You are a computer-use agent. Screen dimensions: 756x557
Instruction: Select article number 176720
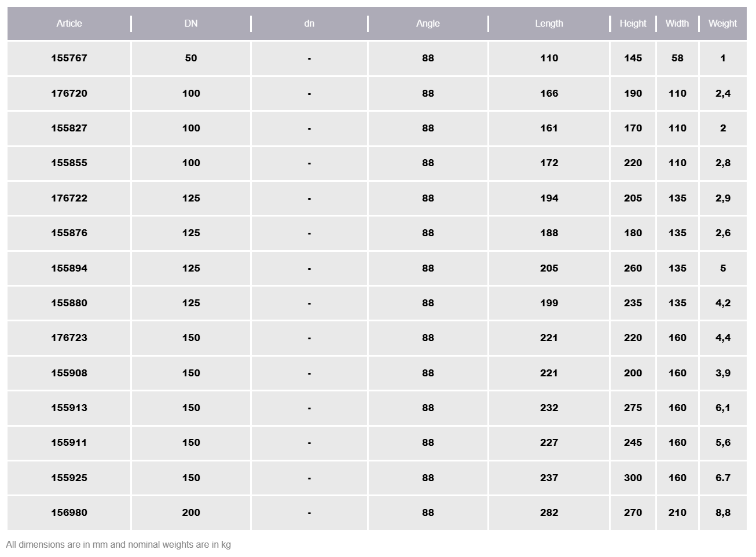pyautogui.click(x=69, y=93)
